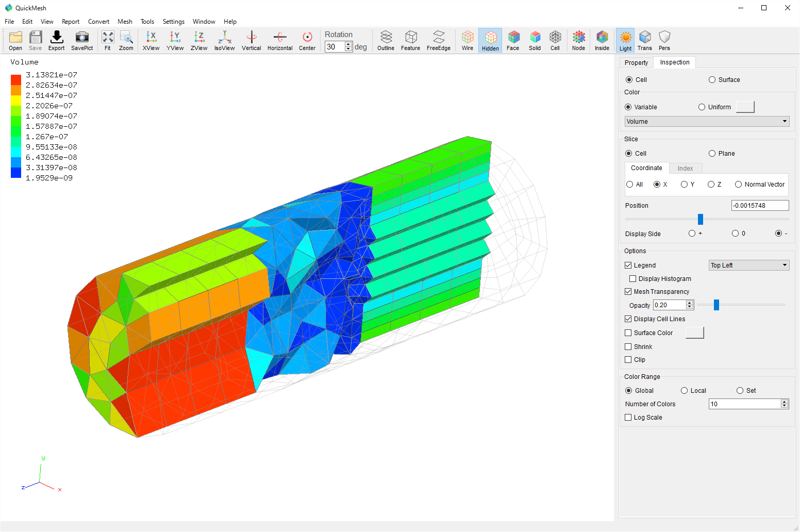
Task: Click the Center rotation icon
Action: (x=307, y=40)
